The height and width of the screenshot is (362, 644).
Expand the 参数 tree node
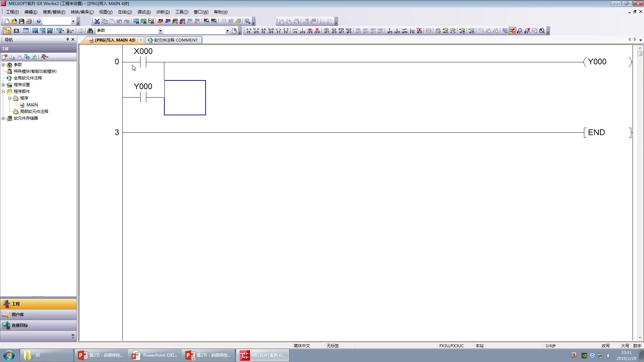(x=4, y=65)
